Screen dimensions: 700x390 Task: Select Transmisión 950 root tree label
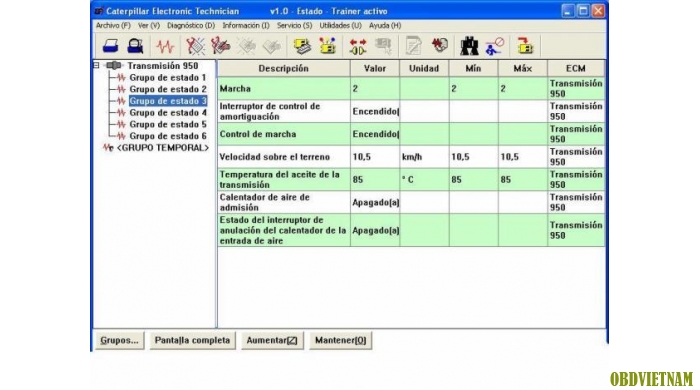pyautogui.click(x=162, y=66)
